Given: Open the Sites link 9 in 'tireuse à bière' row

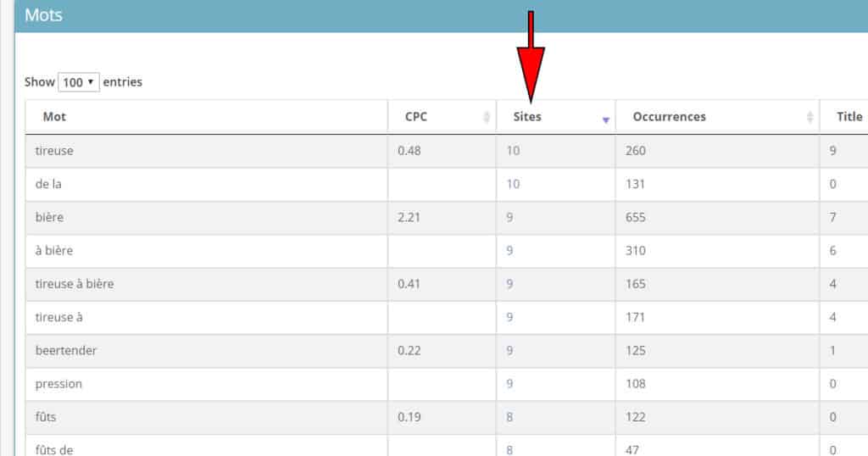Looking at the screenshot, I should (x=509, y=283).
